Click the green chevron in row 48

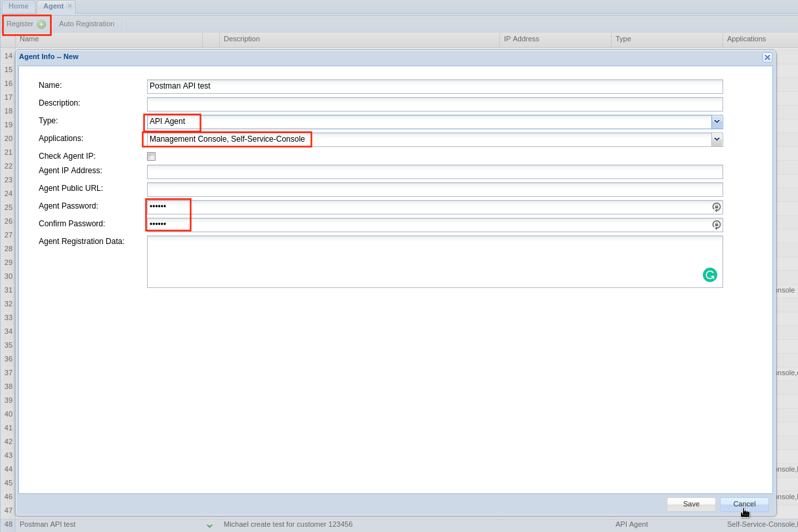pos(209,525)
